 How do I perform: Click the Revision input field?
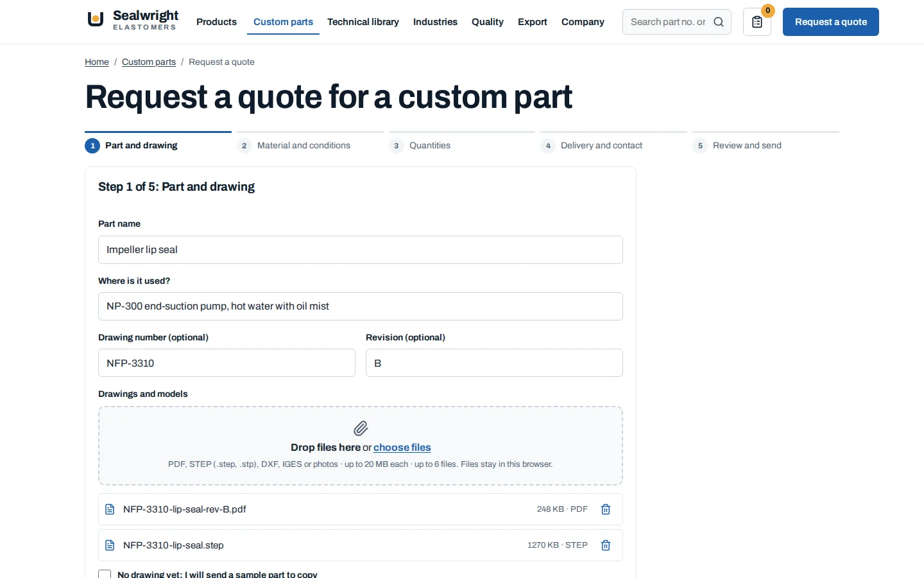(494, 363)
